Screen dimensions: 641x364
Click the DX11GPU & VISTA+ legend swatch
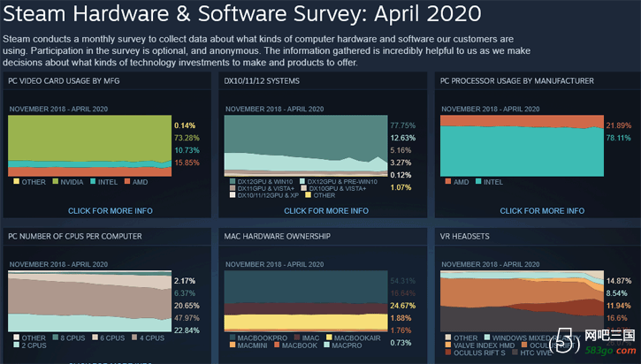233,188
